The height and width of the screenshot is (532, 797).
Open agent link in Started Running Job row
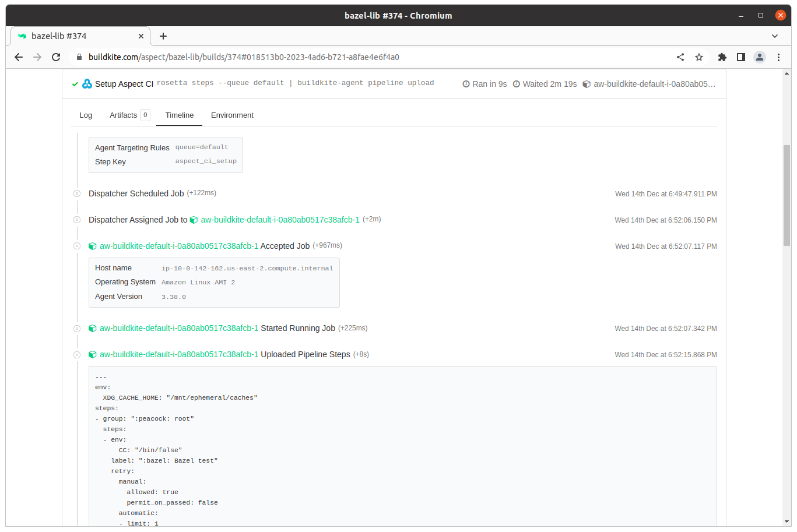click(x=179, y=328)
